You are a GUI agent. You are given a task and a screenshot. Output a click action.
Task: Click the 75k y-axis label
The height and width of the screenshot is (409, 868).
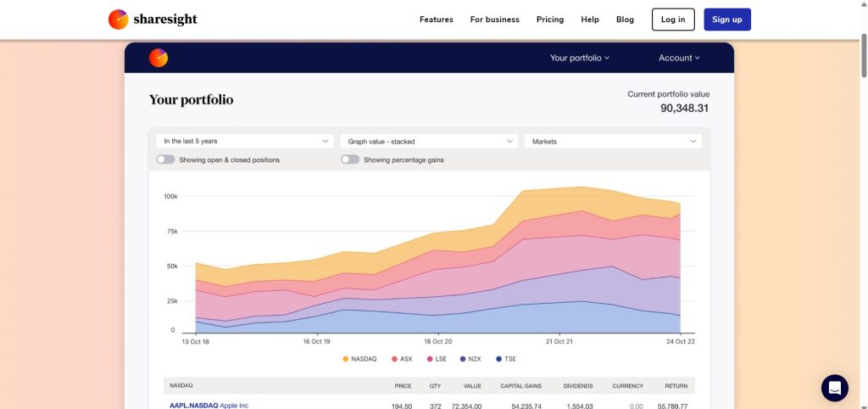point(172,231)
